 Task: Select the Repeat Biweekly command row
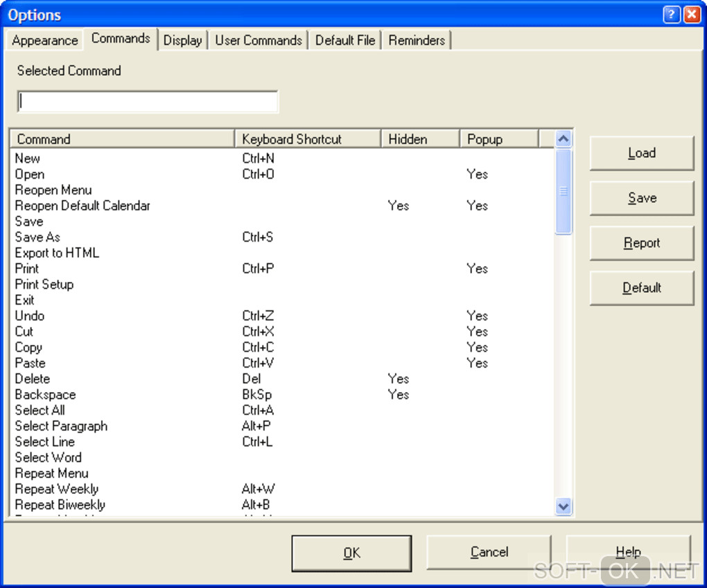click(282, 505)
